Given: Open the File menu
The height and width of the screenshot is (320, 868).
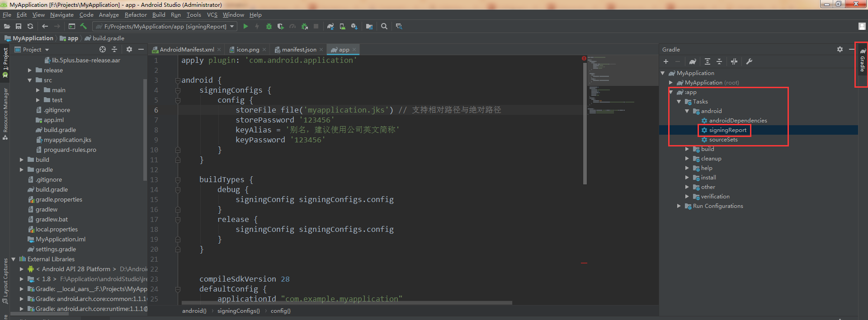Looking at the screenshot, I should [x=7, y=15].
